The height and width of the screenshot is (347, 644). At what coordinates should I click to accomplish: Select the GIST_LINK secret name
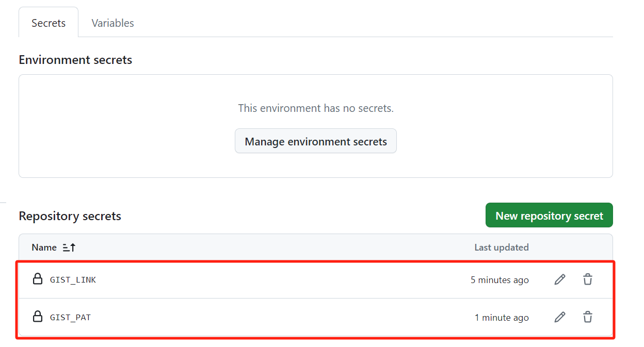[73, 280]
